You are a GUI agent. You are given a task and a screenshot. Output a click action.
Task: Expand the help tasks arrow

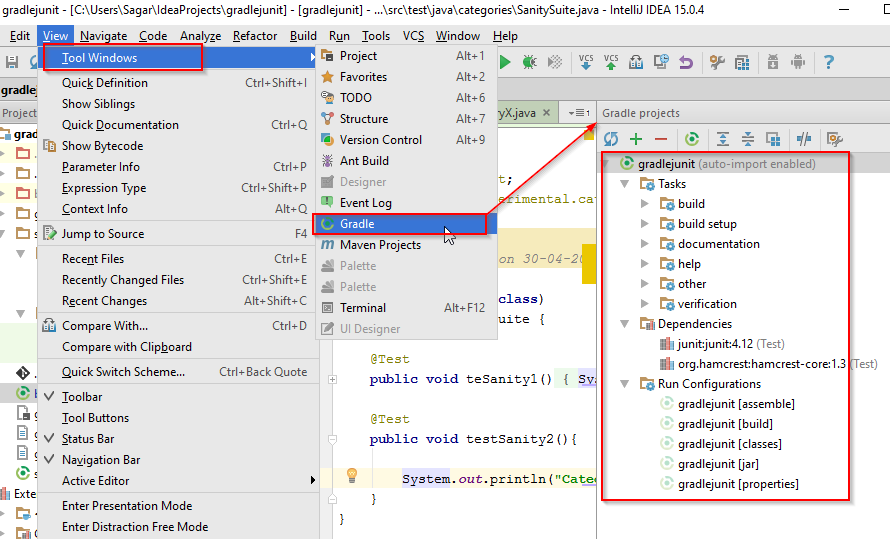645,264
